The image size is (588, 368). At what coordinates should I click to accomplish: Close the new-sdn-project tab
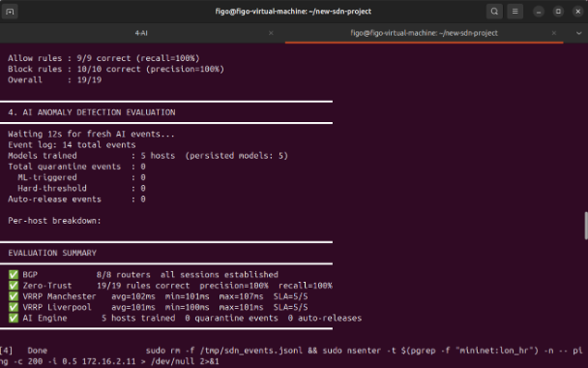pos(553,33)
